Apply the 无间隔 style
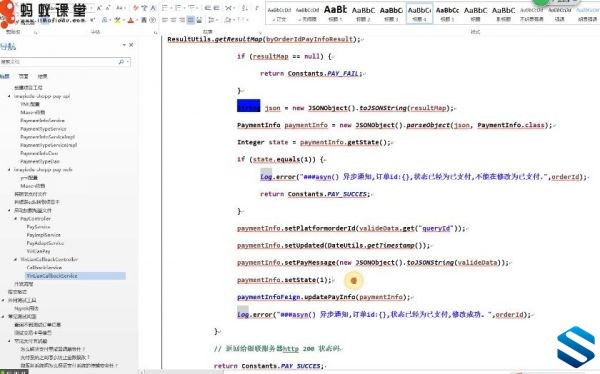 307,13
